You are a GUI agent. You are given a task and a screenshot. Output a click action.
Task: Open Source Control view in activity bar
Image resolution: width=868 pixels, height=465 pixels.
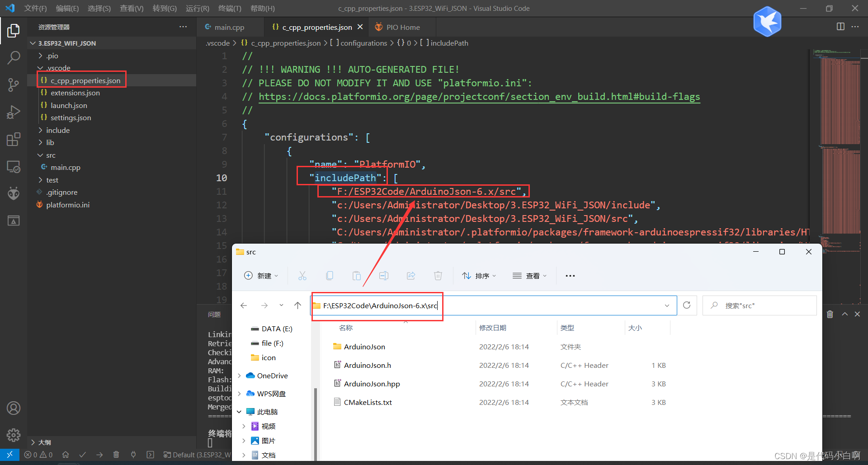(x=14, y=85)
